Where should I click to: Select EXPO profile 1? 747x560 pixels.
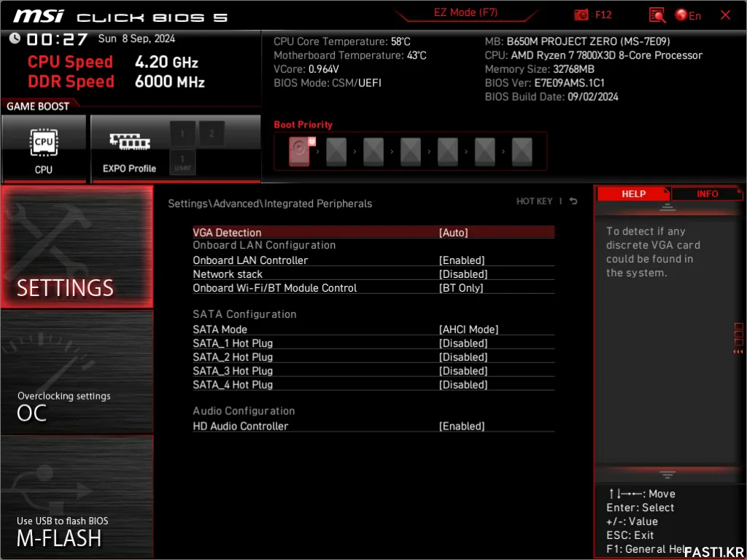182,134
